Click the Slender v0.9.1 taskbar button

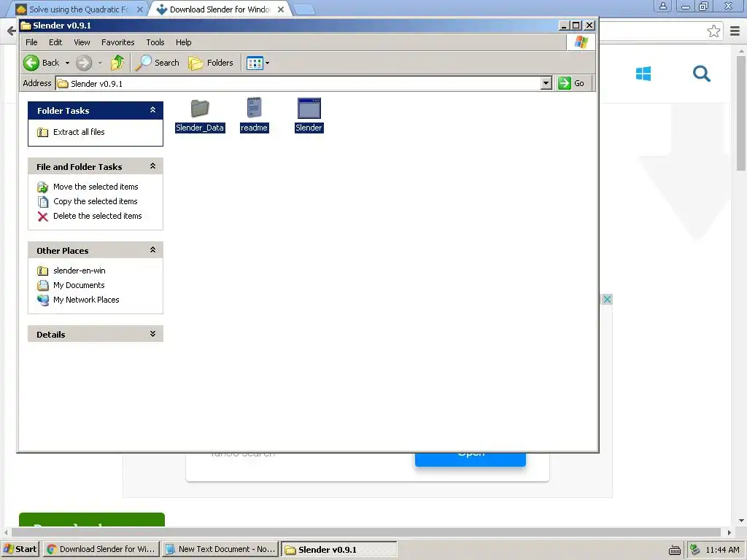pos(339,549)
